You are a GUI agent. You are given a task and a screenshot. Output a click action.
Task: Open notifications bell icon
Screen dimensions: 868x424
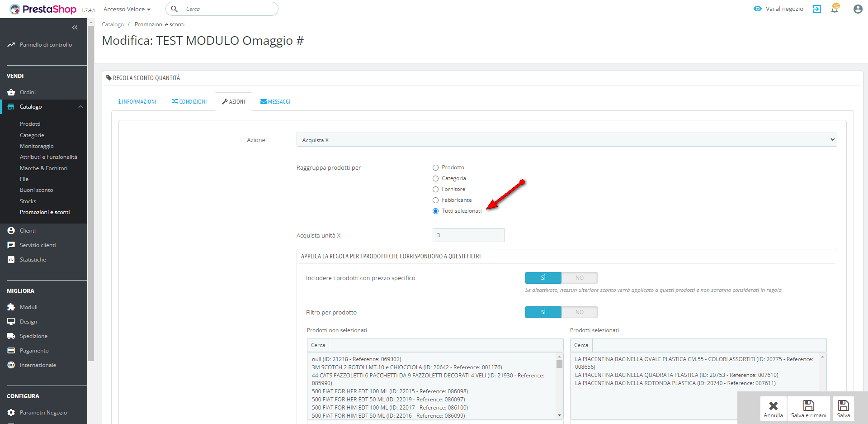coord(835,9)
